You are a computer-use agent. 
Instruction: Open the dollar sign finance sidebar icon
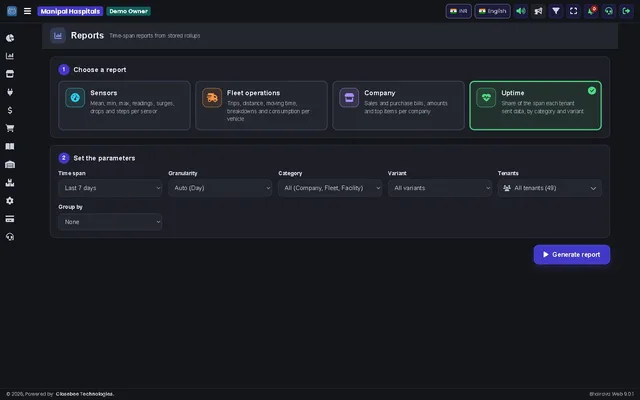click(10, 110)
